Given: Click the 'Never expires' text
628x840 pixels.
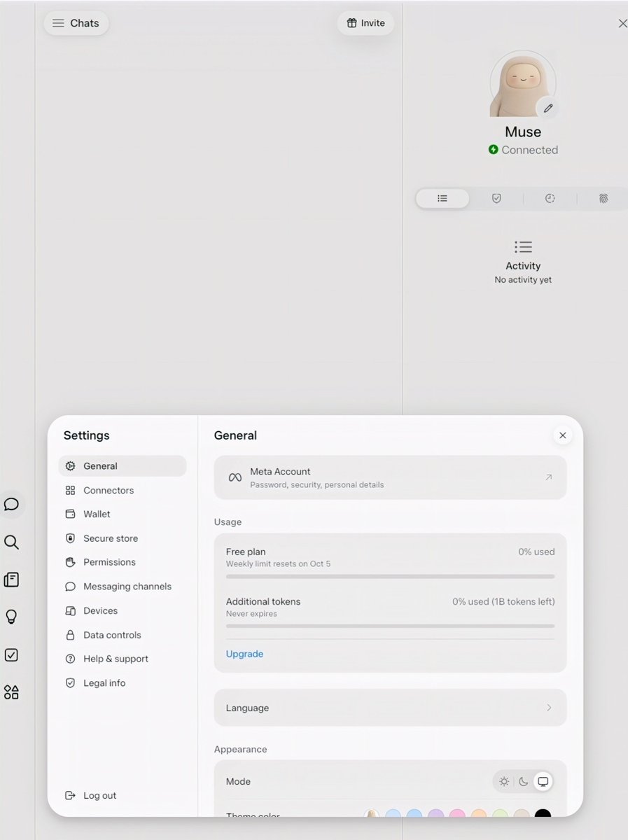Looking at the screenshot, I should [251, 614].
